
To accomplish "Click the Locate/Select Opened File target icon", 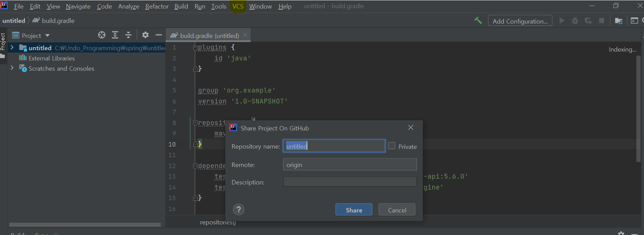I will point(102,35).
